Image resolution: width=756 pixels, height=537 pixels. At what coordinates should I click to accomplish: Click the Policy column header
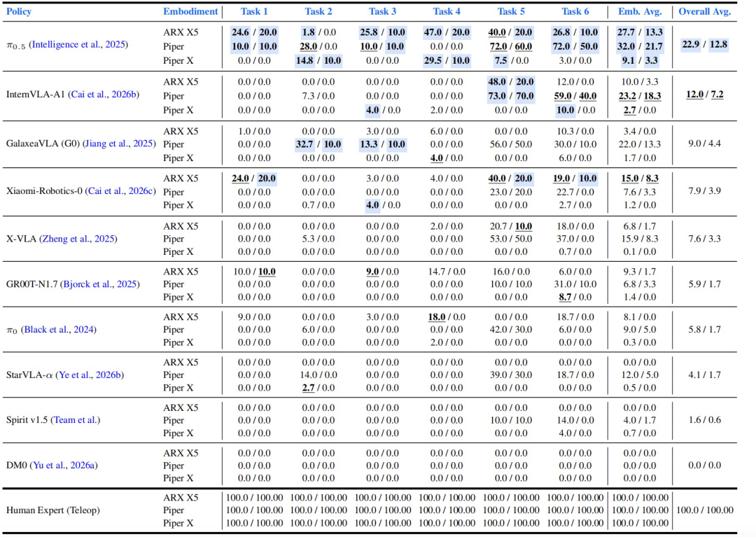19,12
